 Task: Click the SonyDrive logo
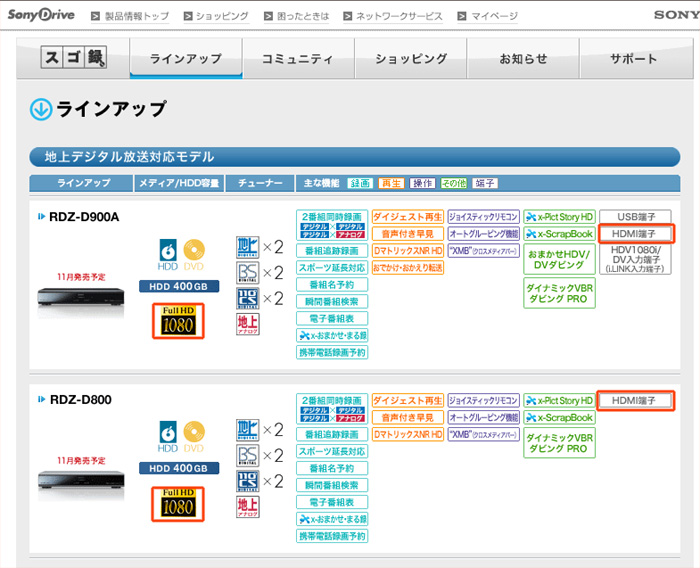[x=41, y=15]
